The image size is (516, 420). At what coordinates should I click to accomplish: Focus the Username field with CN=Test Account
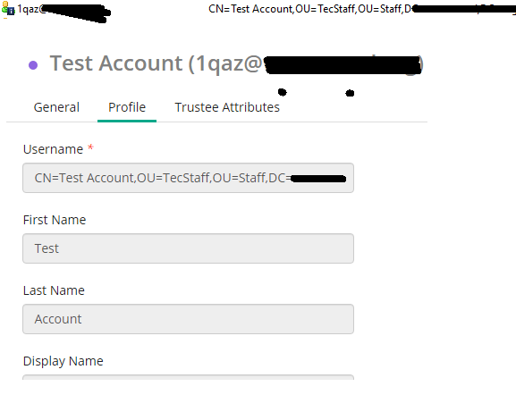click(188, 178)
